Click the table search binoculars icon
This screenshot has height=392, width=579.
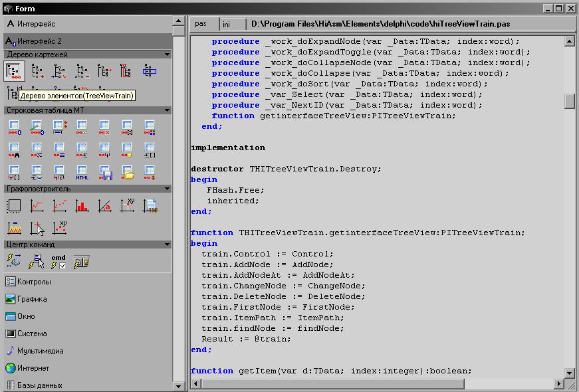pyautogui.click(x=15, y=149)
